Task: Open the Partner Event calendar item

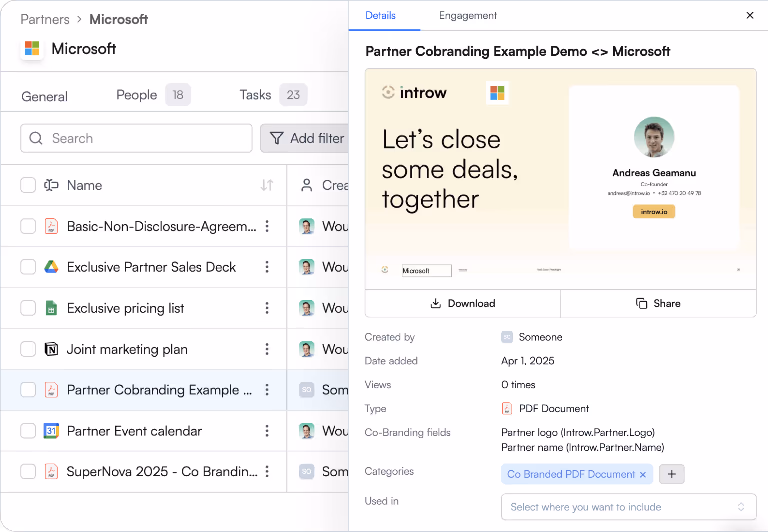Action: tap(134, 431)
